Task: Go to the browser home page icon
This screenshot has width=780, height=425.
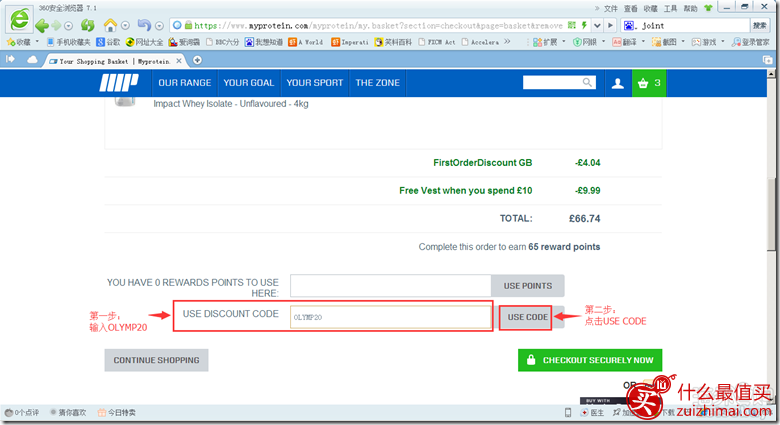Action: [110, 25]
